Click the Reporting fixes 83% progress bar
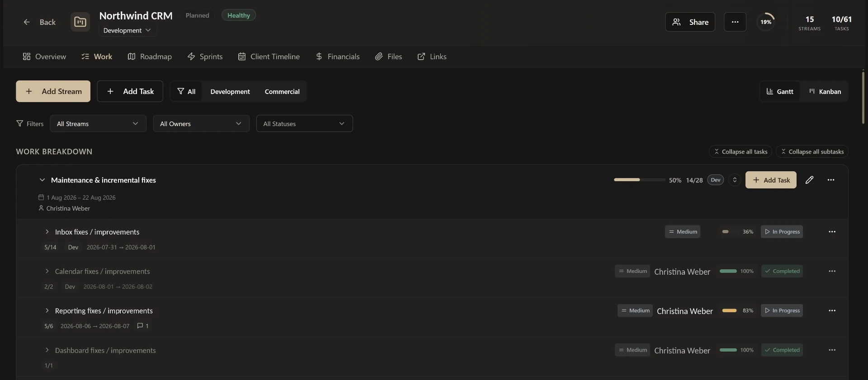This screenshot has height=380, width=868. pyautogui.click(x=730, y=311)
